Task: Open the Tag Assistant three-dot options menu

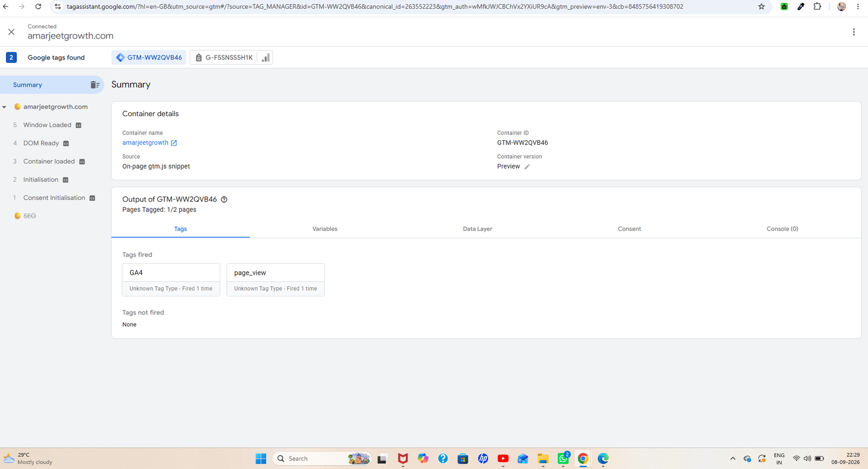Action: tap(853, 32)
